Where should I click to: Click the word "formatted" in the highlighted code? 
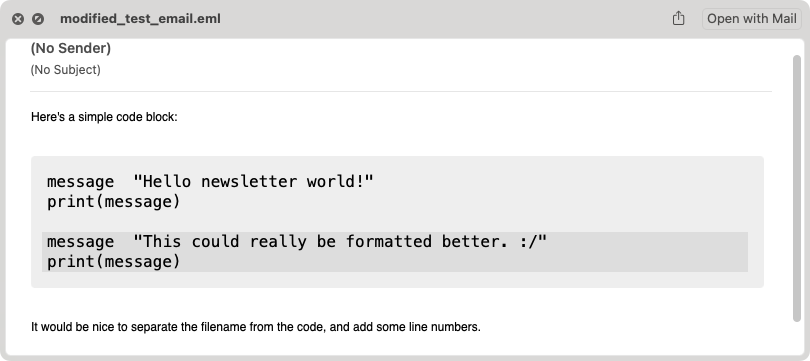[x=388, y=242]
